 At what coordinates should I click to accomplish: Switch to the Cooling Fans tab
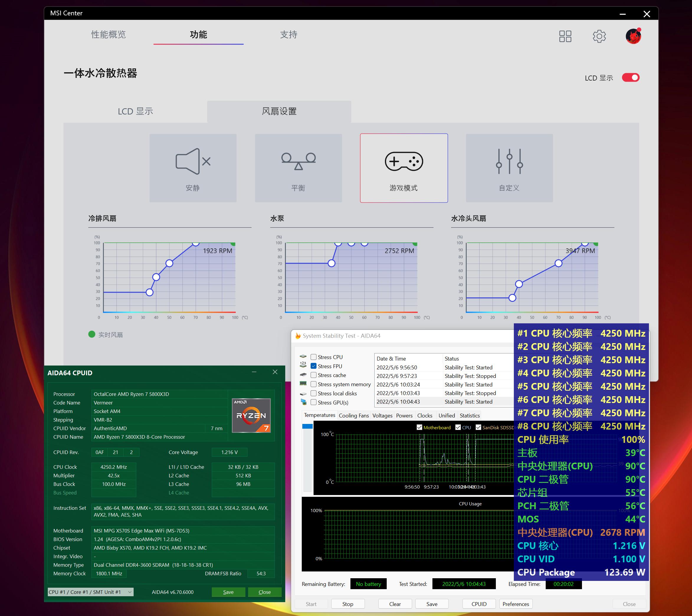pyautogui.click(x=354, y=415)
